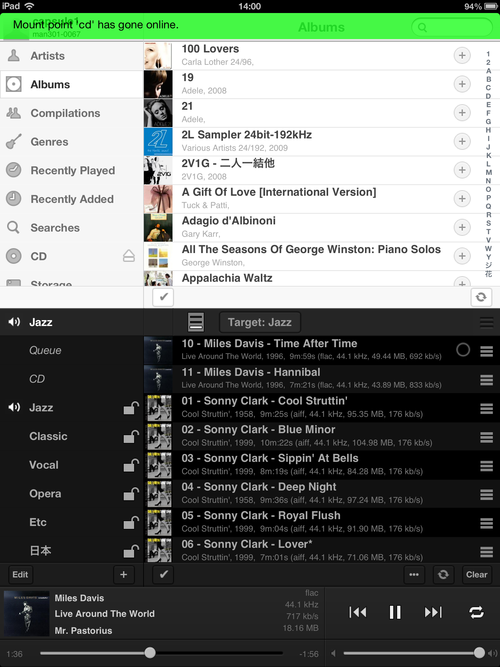Toggle lock on Jazz playlist
500x667 pixels.
click(x=131, y=408)
